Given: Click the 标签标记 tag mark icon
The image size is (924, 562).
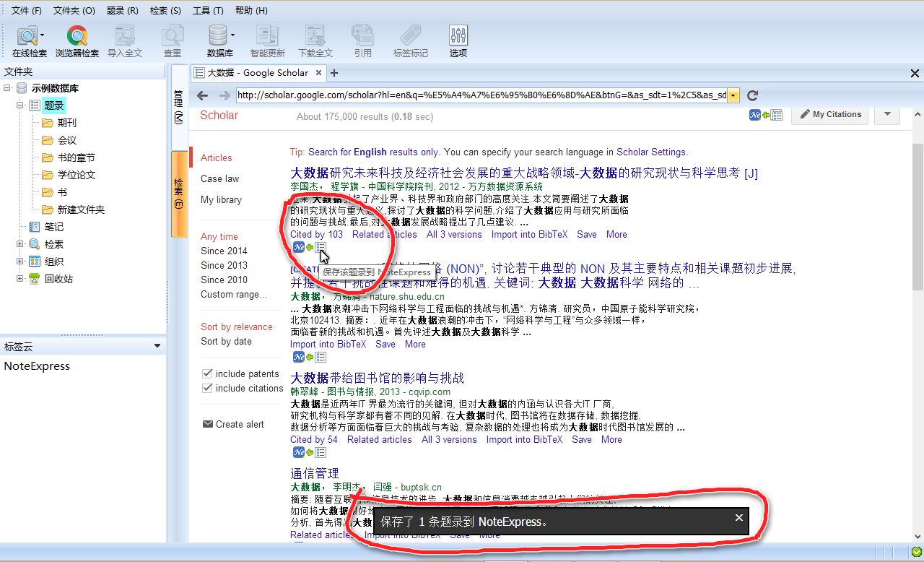Looking at the screenshot, I should [411, 42].
